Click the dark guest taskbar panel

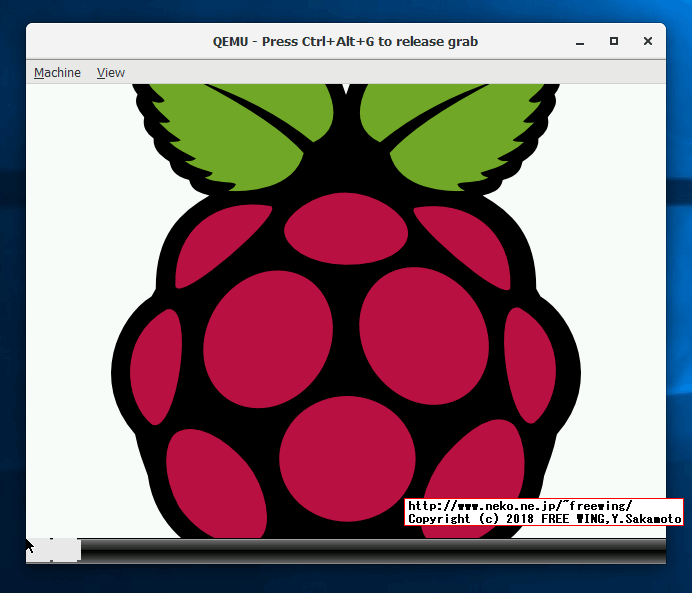(373, 551)
